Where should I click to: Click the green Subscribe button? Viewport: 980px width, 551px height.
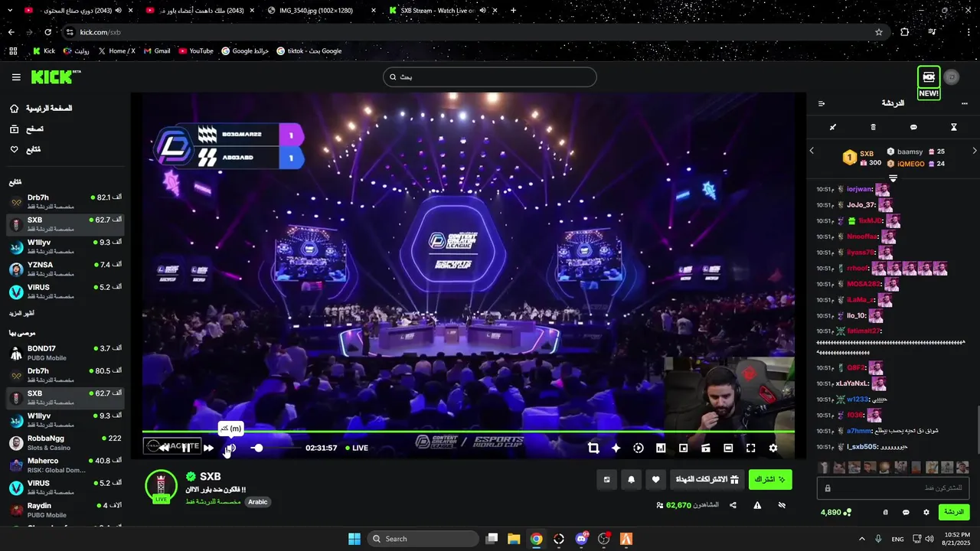(770, 480)
